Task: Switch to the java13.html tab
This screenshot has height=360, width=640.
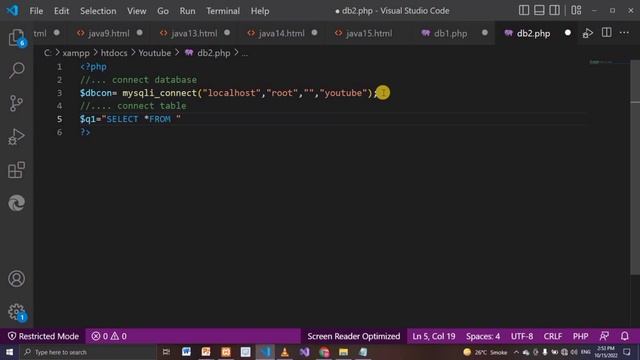Action: click(x=194, y=33)
